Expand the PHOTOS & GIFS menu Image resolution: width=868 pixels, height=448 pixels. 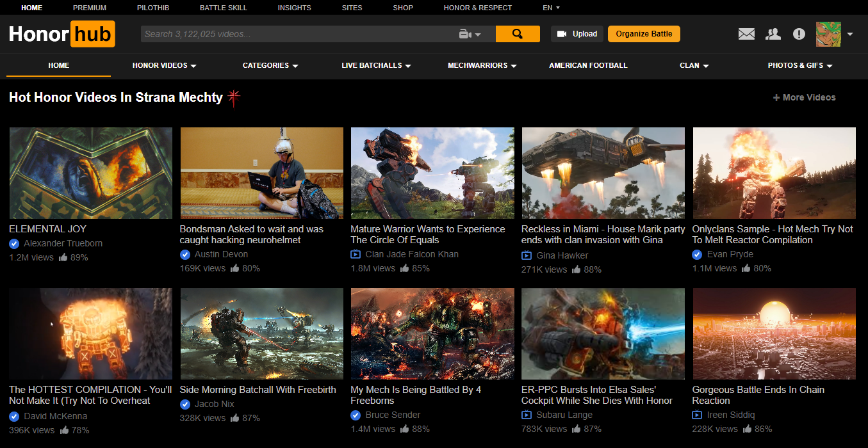pyautogui.click(x=800, y=65)
